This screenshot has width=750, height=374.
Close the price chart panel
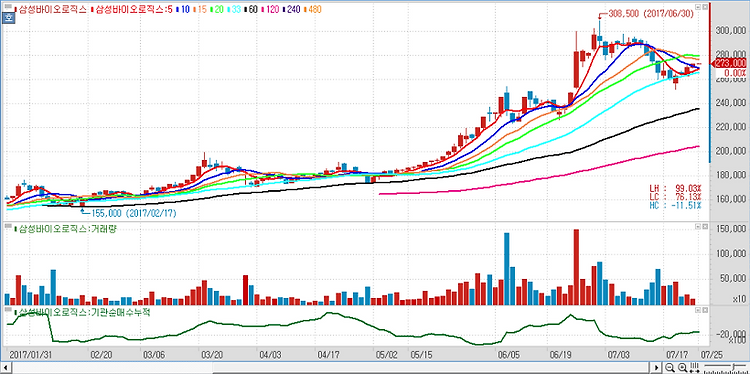point(705,7)
